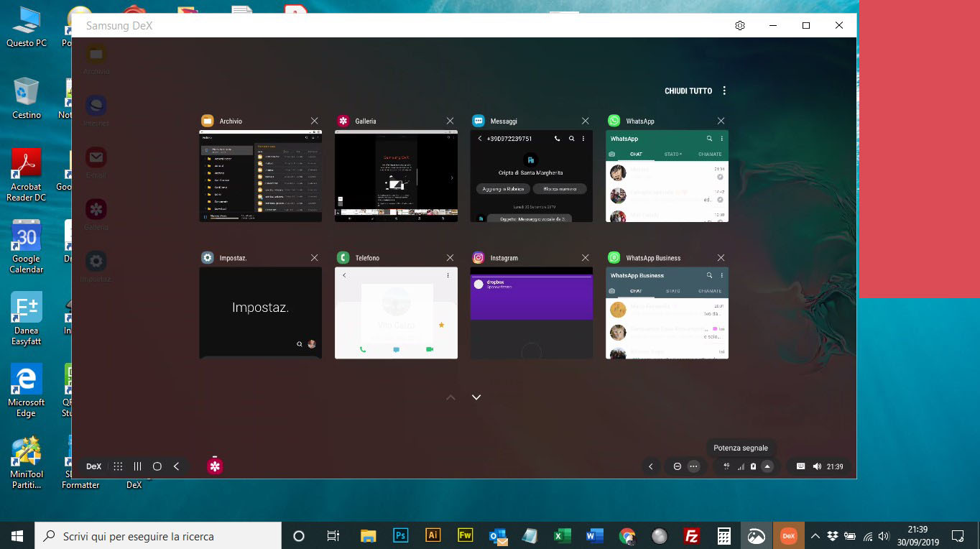The width and height of the screenshot is (980, 549).
Task: Click the Microsoft Edge desktop shortcut
Action: click(x=27, y=390)
